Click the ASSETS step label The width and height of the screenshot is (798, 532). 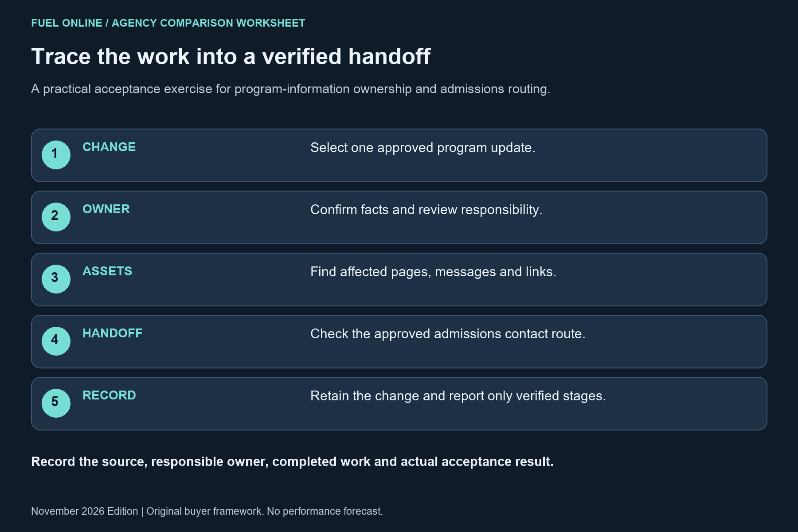[107, 271]
